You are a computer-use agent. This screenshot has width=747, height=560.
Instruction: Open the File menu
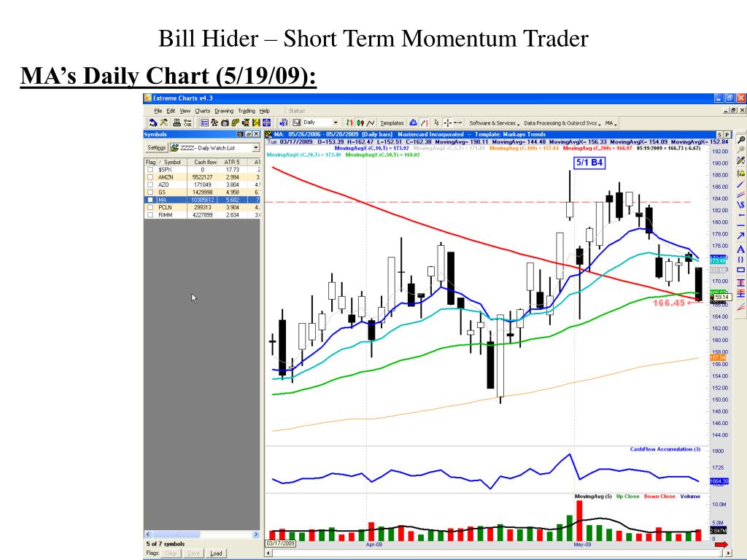pos(158,111)
